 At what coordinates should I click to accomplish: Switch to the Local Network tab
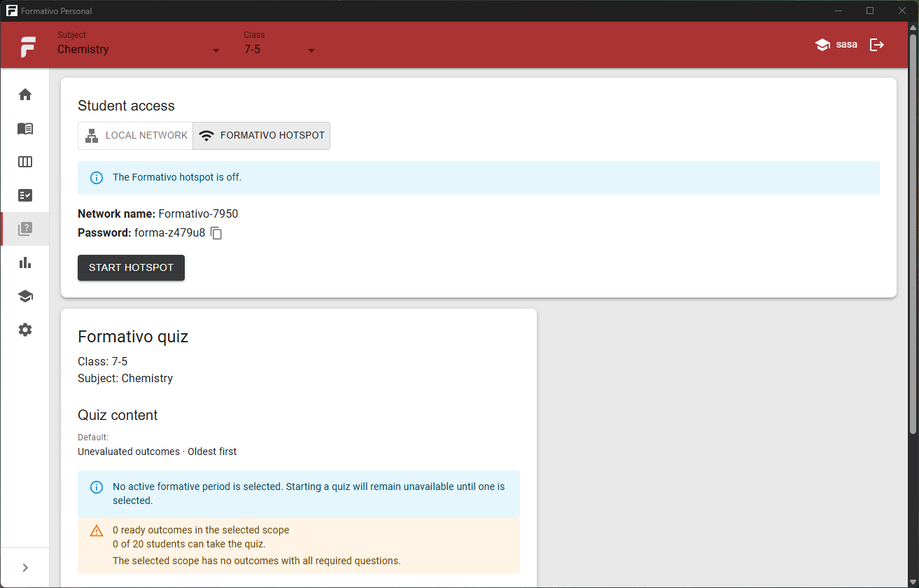click(136, 136)
